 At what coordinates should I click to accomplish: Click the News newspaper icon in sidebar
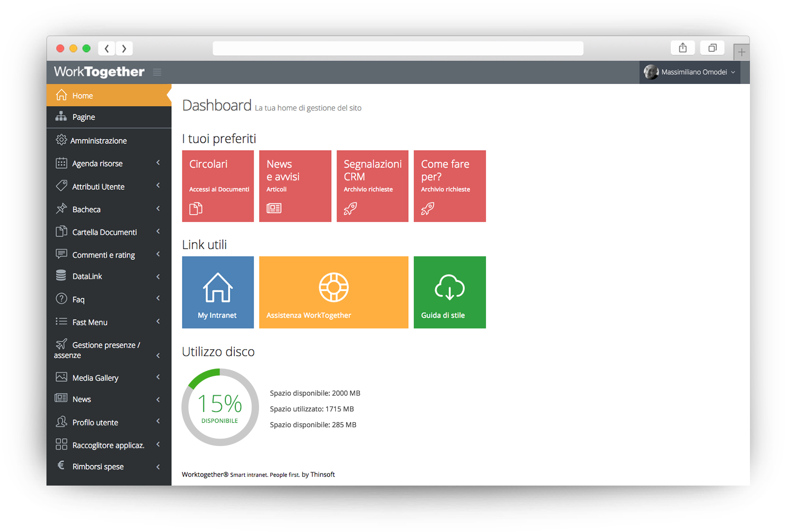tap(61, 398)
